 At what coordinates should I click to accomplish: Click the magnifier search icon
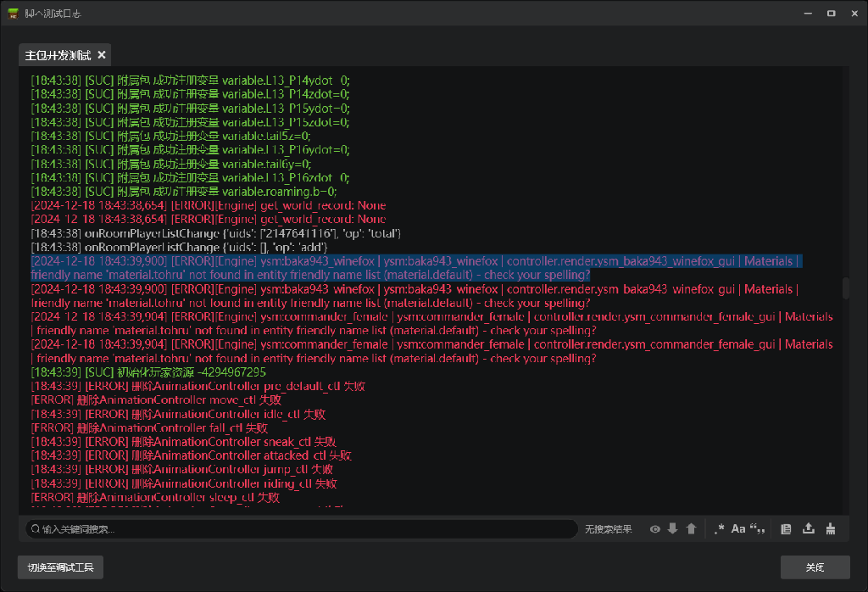tap(35, 529)
